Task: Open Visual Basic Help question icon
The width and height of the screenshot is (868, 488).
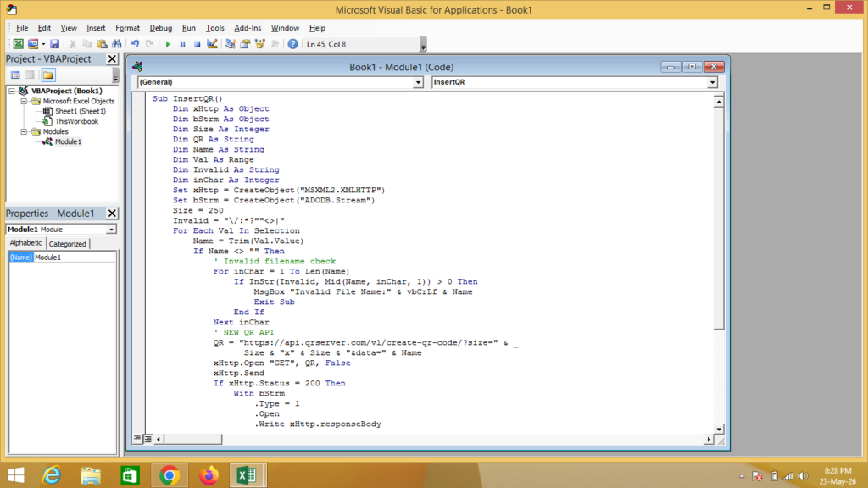Action: click(x=292, y=44)
